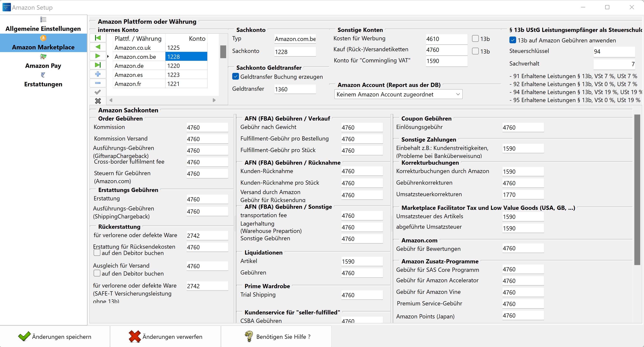Screen dimensions: 644x347
Task: Jump to last record in platform list
Action: click(98, 65)
